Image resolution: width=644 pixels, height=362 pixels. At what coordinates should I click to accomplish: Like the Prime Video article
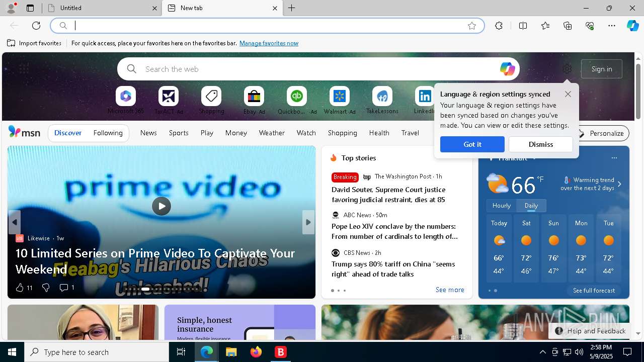(20, 288)
